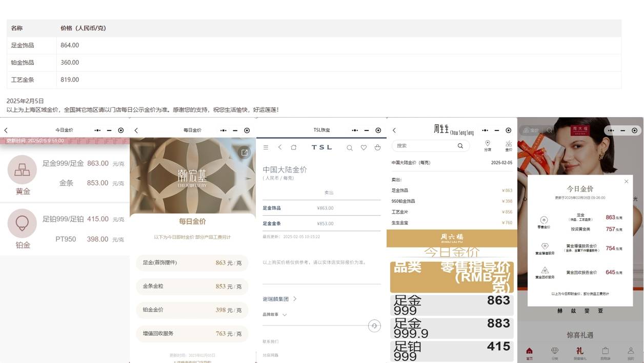Go to TSL home icon
Screen dimensions: 644x363
coord(293,147)
